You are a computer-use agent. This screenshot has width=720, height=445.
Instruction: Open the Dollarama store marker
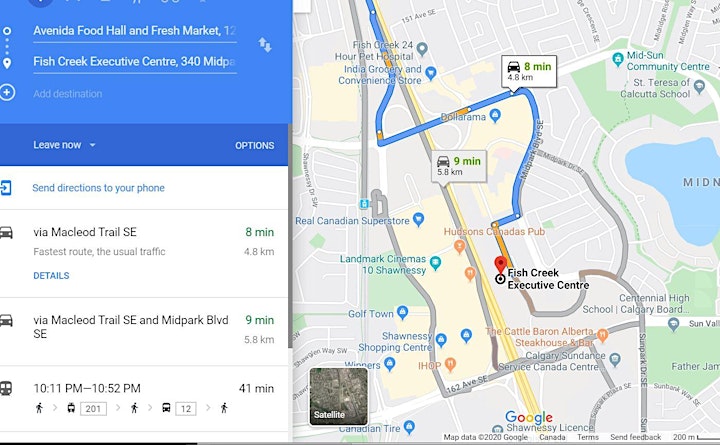pyautogui.click(x=495, y=115)
